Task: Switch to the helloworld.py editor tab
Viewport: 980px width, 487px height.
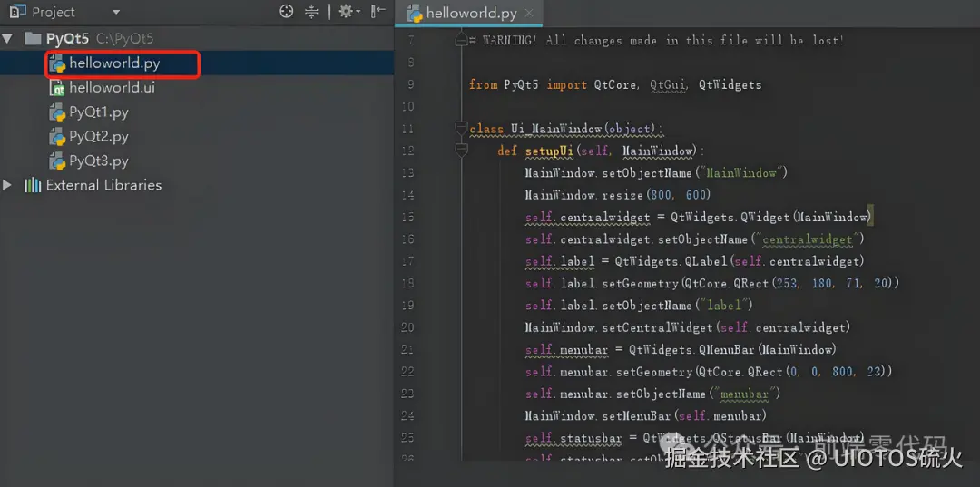Action: (471, 13)
